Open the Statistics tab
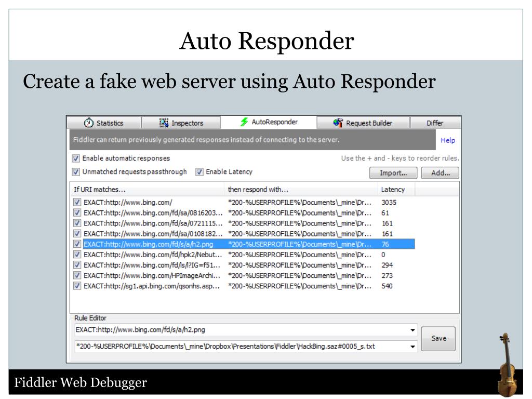The width and height of the screenshot is (532, 399). (x=104, y=123)
